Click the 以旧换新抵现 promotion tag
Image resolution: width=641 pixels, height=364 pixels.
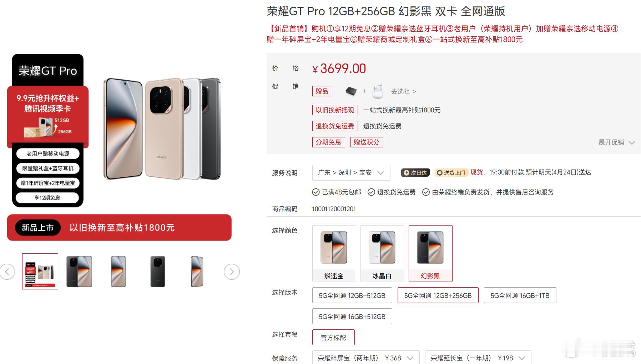335,110
